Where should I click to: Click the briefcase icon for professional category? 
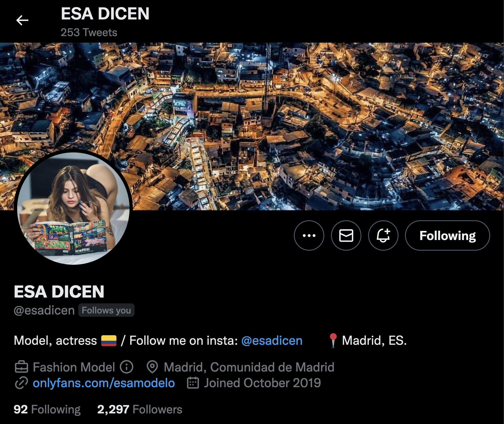coord(21,367)
